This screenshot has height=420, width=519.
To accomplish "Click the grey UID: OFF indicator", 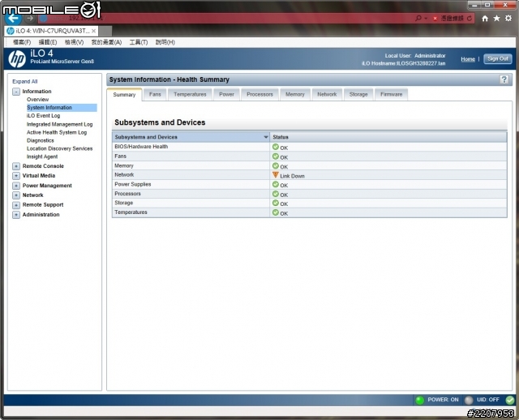I will (x=469, y=401).
